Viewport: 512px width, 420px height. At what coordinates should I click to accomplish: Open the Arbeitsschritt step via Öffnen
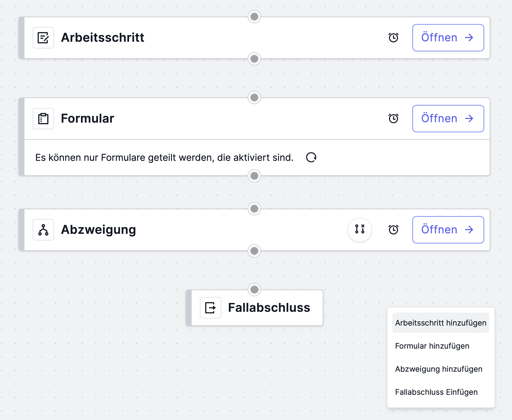click(x=448, y=38)
